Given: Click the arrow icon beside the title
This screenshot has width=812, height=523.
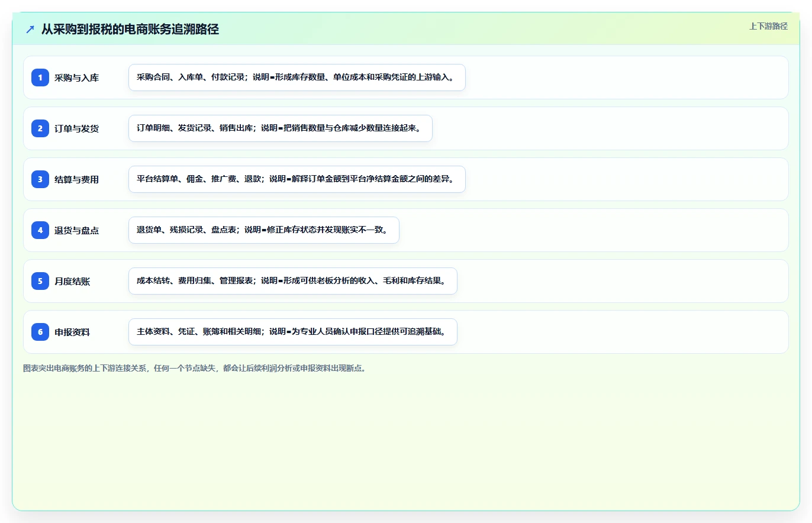Looking at the screenshot, I should point(30,29).
